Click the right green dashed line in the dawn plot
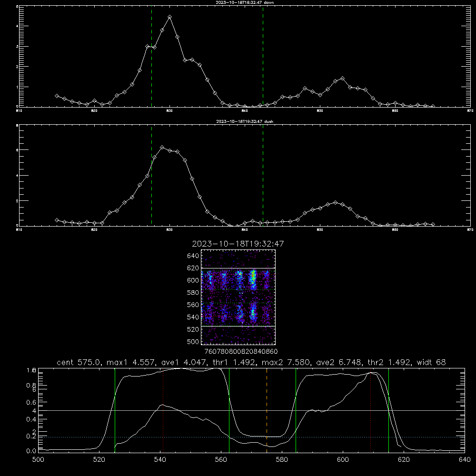 click(263, 56)
